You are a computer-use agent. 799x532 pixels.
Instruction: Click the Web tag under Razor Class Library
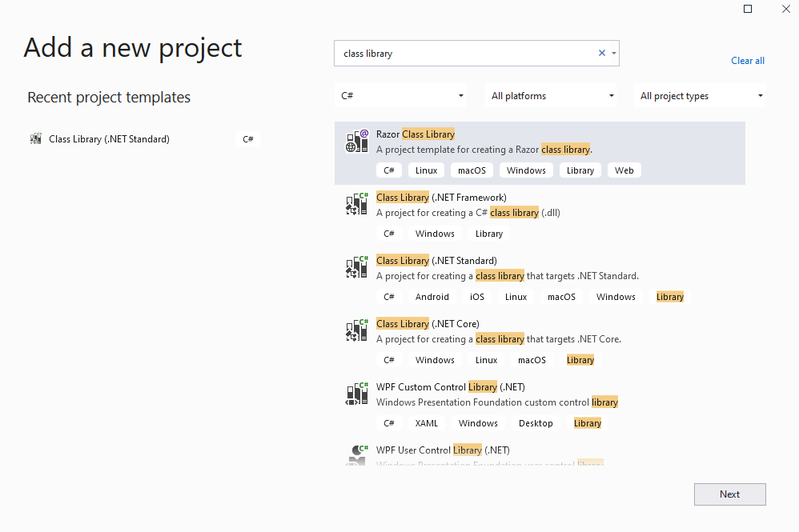624,170
